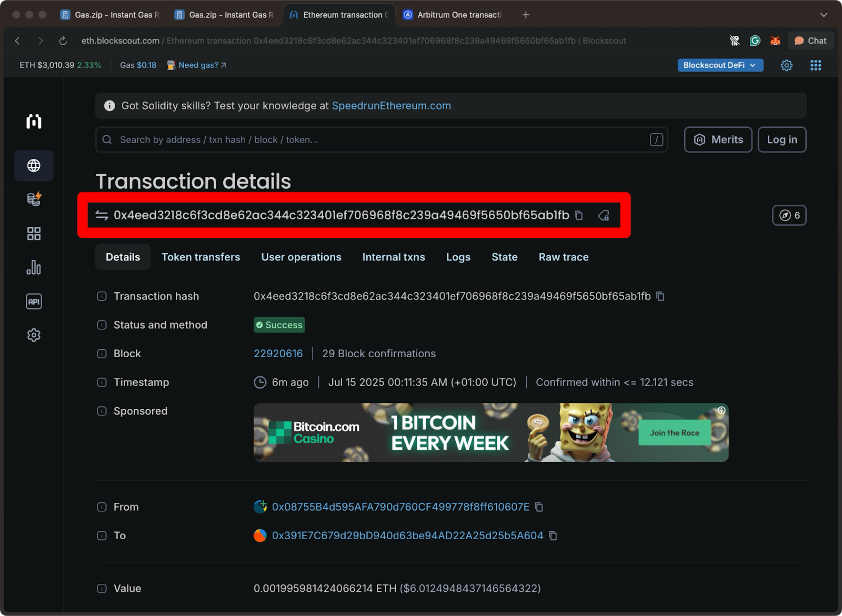The width and height of the screenshot is (842, 616).
Task: Switch to the Internal txns tab
Action: pyautogui.click(x=394, y=257)
